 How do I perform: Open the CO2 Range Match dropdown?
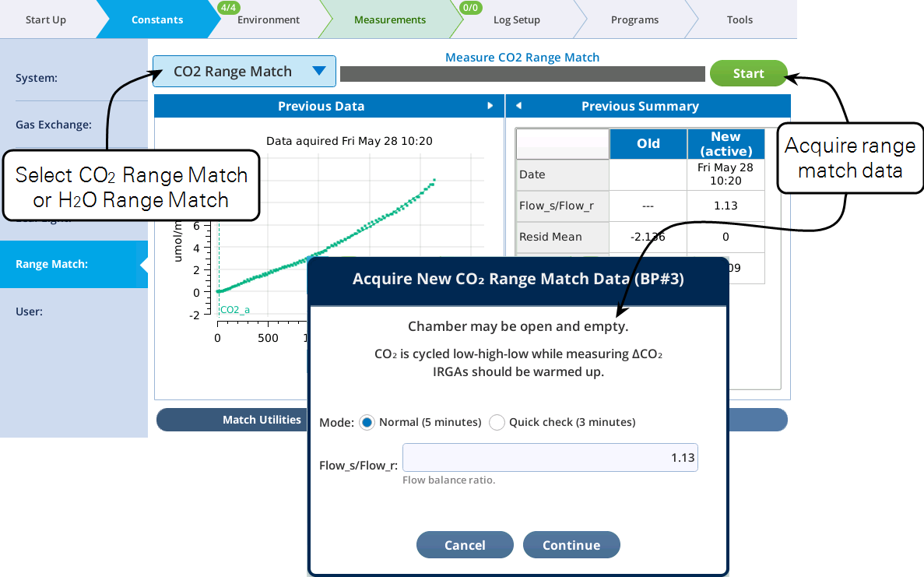coord(244,72)
